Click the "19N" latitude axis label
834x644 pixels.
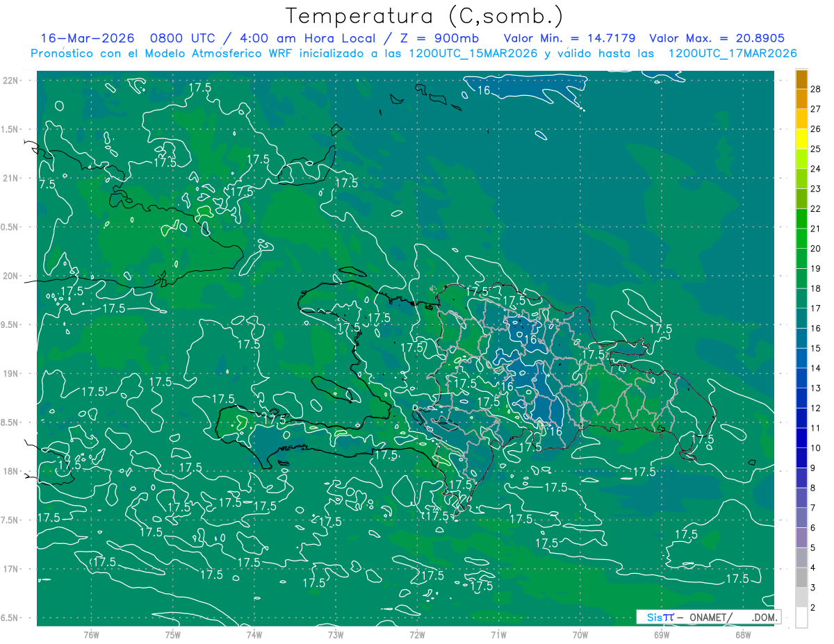click(x=10, y=373)
